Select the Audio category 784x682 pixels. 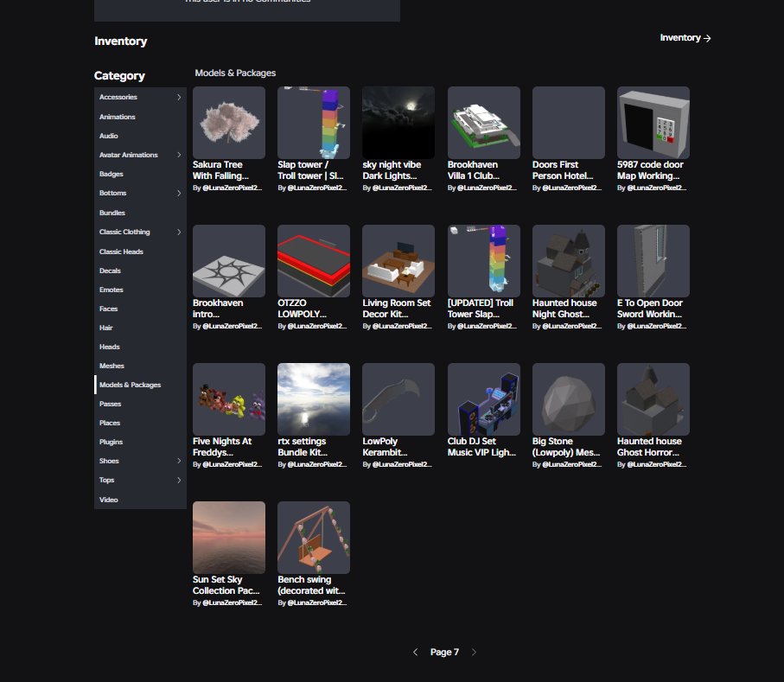[x=141, y=136]
